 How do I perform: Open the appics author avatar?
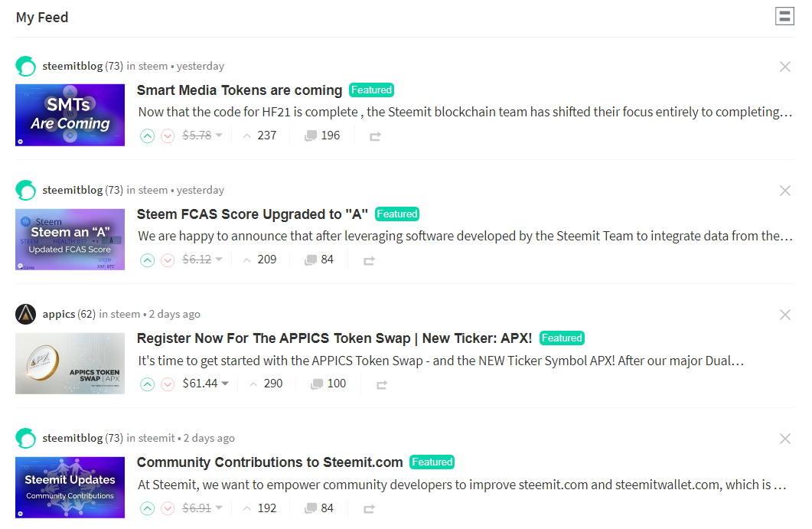[25, 314]
